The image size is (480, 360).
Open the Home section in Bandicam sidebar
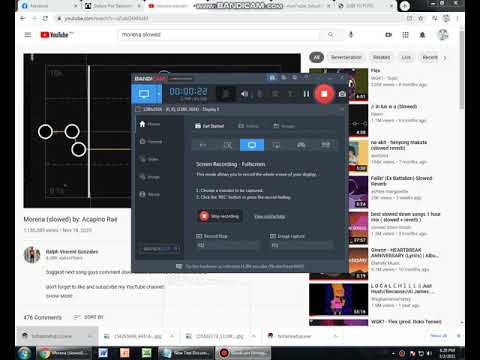tap(150, 124)
